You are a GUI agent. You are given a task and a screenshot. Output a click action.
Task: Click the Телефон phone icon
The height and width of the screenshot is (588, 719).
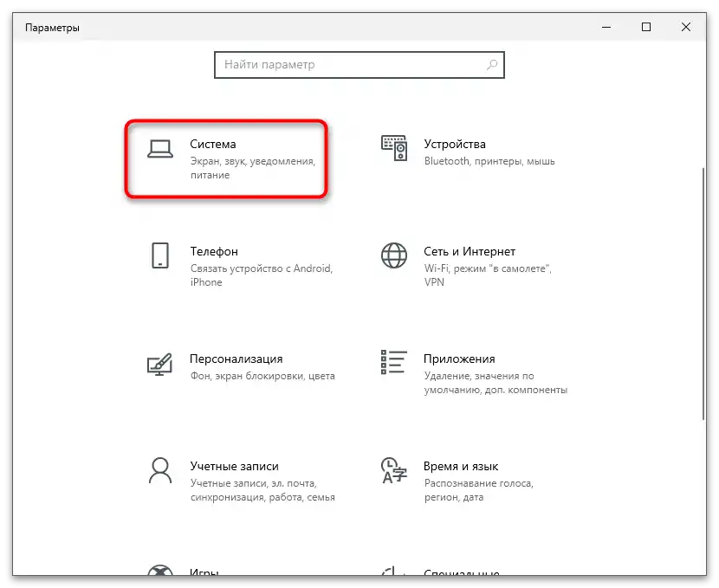point(160,255)
